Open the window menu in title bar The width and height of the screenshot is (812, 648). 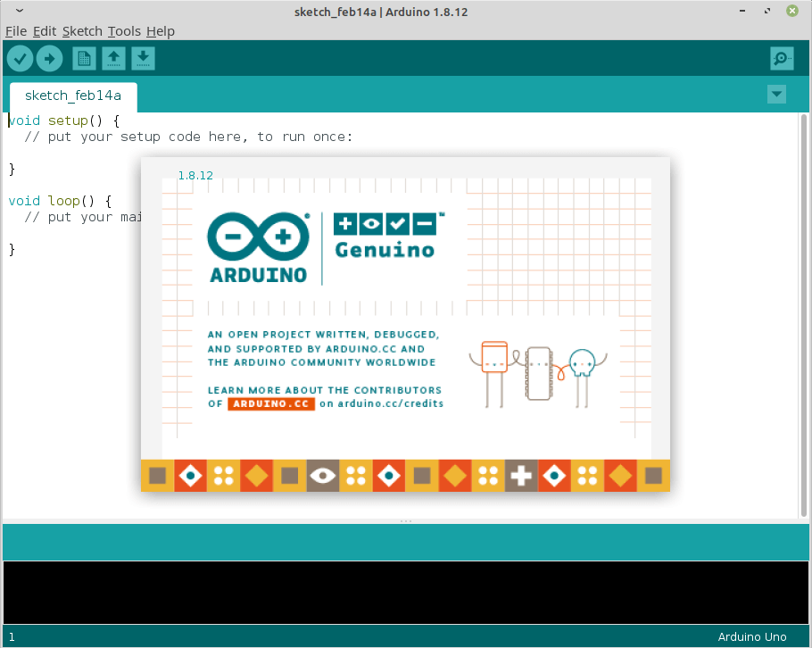click(11, 12)
